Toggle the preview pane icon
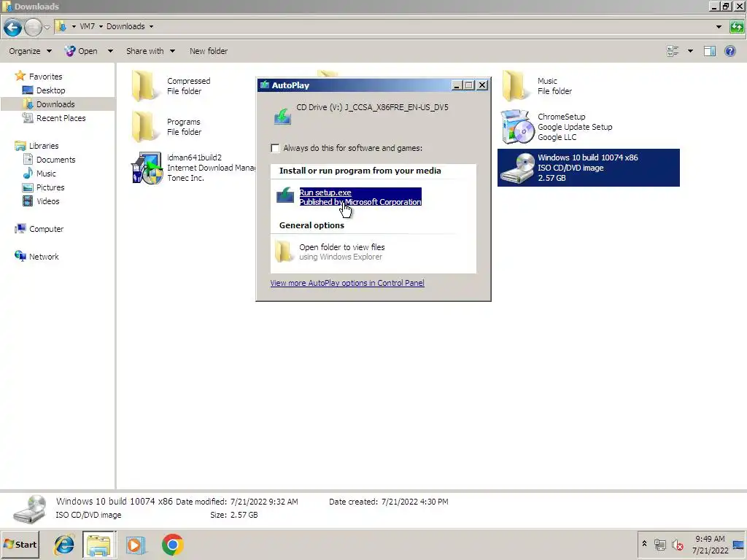 [x=709, y=51]
